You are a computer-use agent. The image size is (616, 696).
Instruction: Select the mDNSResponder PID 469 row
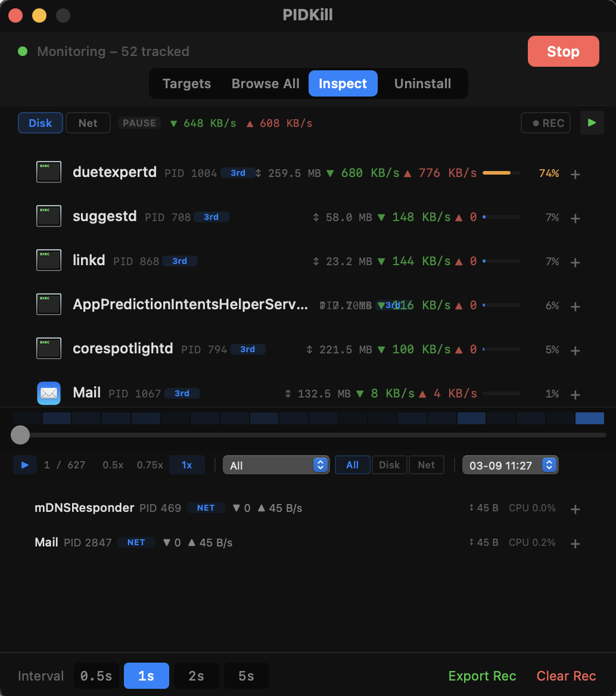click(x=308, y=508)
